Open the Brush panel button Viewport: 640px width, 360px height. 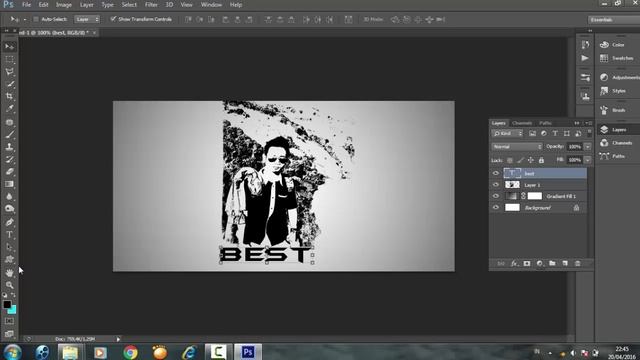pos(617,110)
